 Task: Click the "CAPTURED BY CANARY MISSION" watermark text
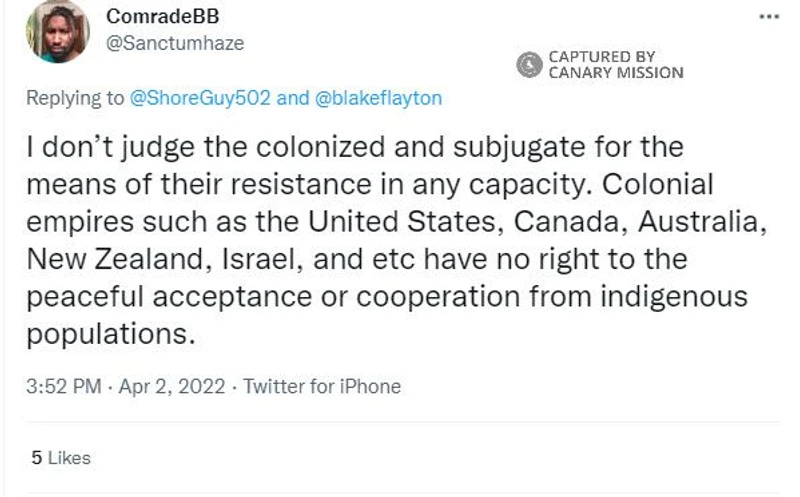pos(615,65)
